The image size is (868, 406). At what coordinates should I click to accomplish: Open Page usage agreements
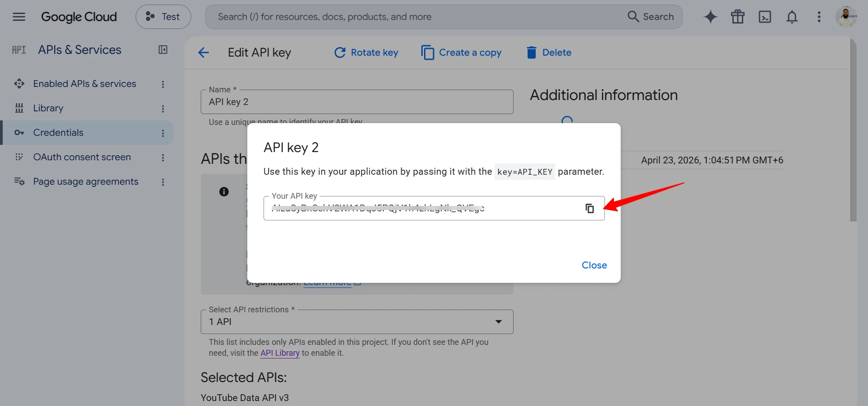click(85, 182)
